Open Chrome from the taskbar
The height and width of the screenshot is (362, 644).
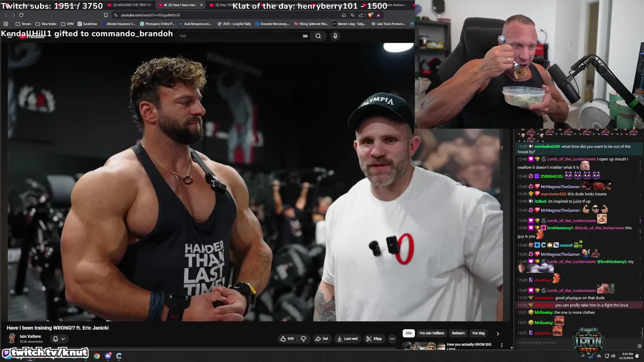click(x=97, y=356)
